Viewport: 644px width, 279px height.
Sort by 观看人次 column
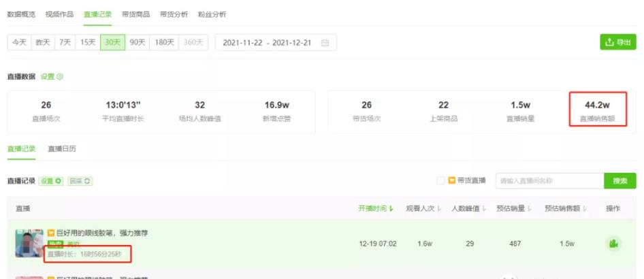[422, 208]
